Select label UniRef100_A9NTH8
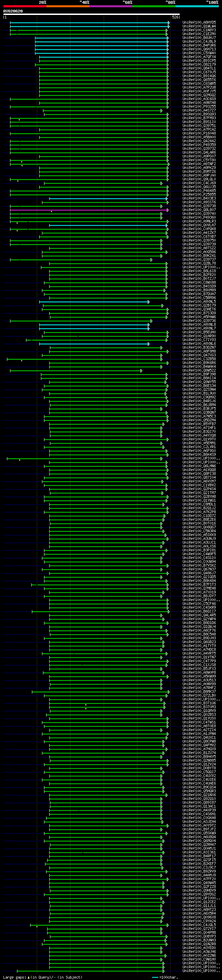Viewport: 222px width, 980px height. pos(199,103)
